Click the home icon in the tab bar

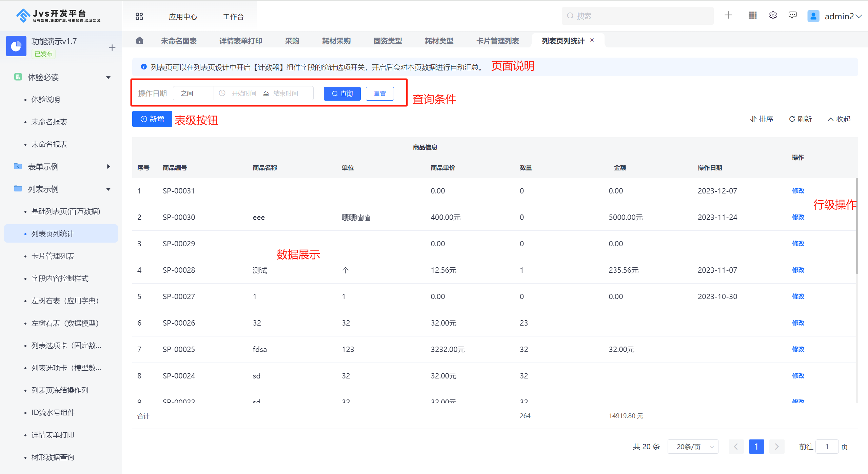click(x=140, y=40)
